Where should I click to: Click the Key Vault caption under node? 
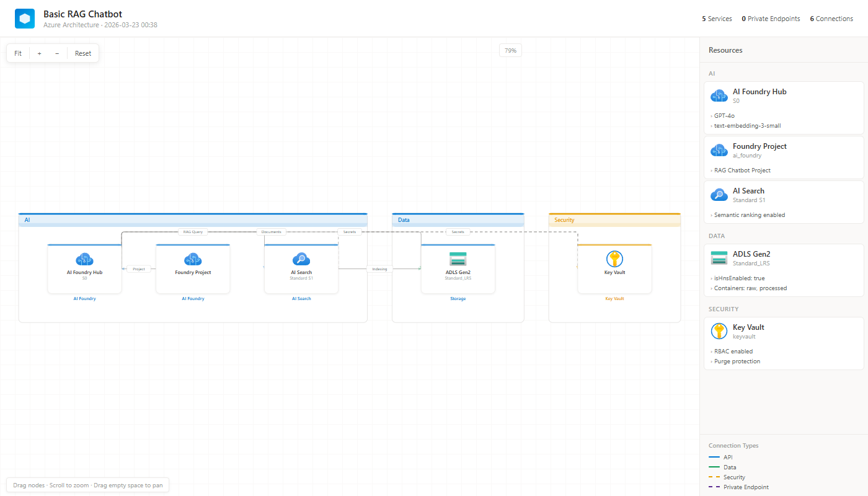(614, 299)
